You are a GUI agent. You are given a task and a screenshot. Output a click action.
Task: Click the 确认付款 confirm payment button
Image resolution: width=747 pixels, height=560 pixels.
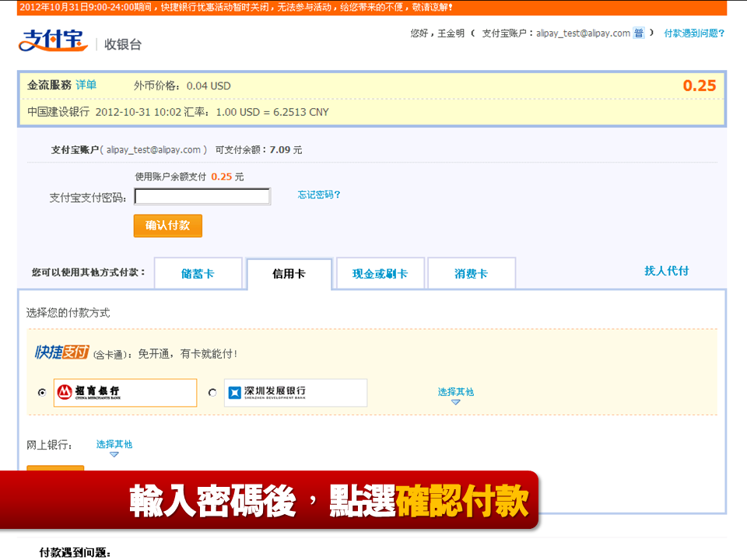click(x=167, y=226)
